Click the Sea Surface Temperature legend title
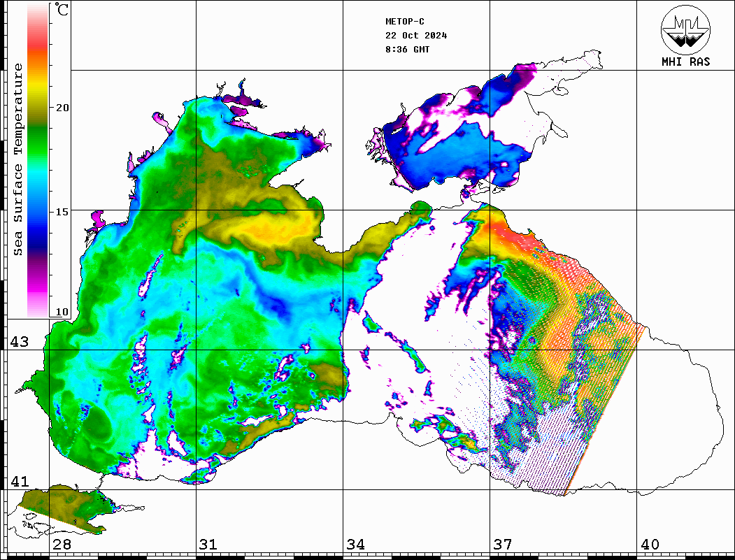Image resolution: width=735 pixels, height=560 pixels. [17, 160]
